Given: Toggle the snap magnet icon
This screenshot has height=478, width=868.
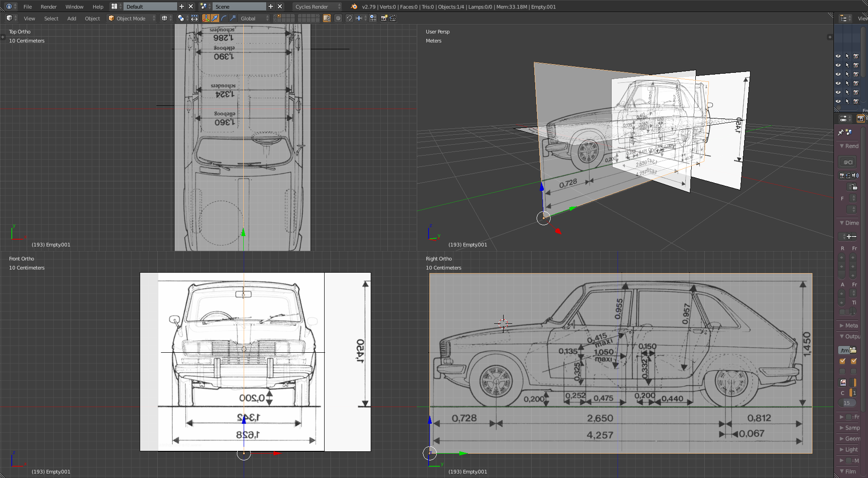Looking at the screenshot, I should coord(349,18).
